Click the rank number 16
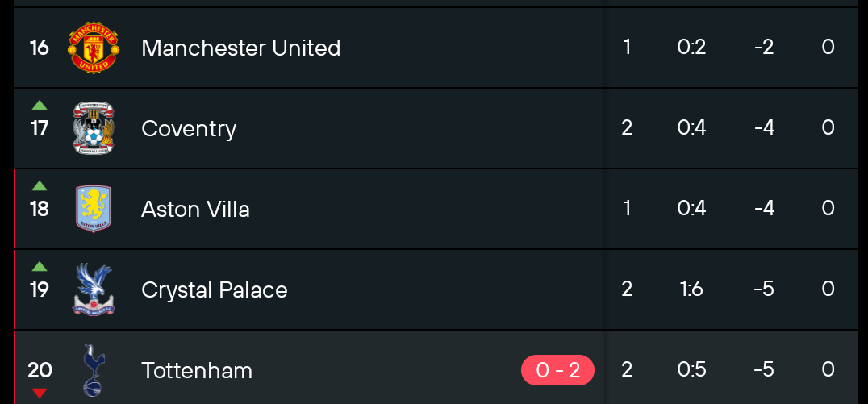 40,48
